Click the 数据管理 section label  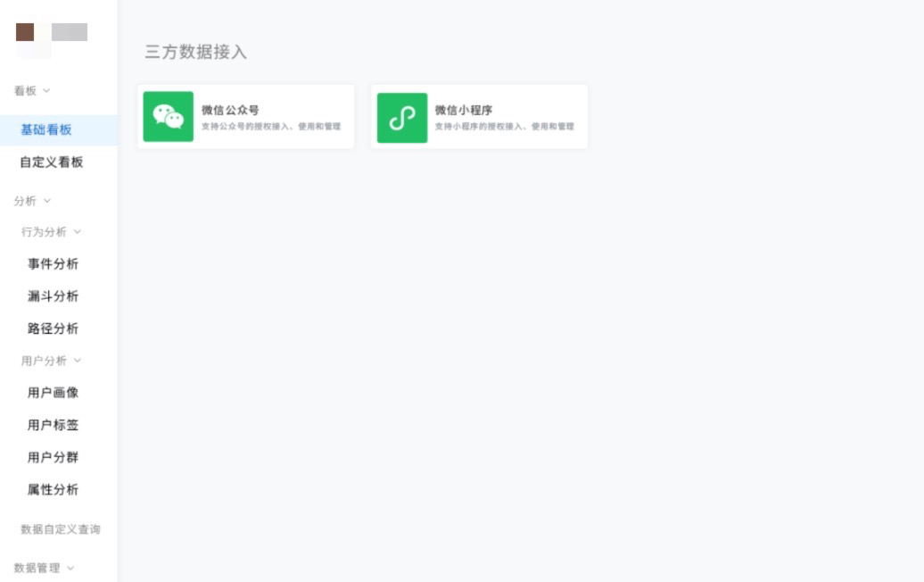coord(37,568)
